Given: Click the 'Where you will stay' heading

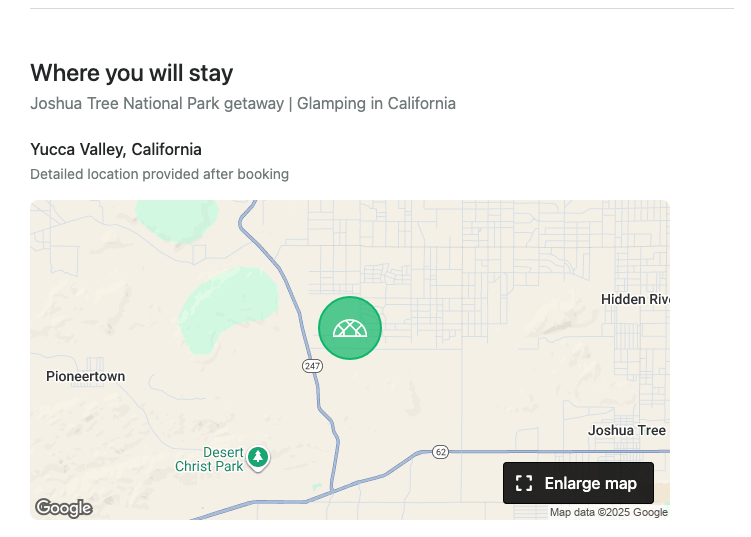Looking at the screenshot, I should point(132,73).
